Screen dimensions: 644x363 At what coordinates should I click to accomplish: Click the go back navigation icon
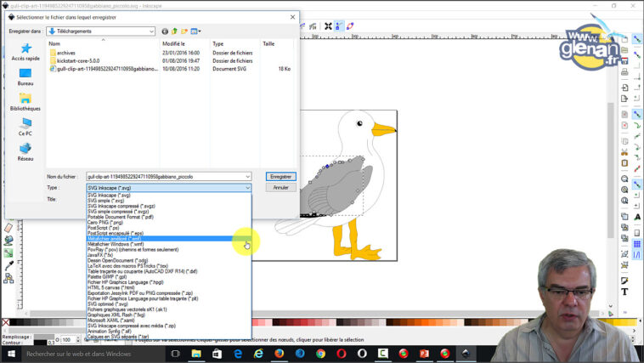point(165,31)
